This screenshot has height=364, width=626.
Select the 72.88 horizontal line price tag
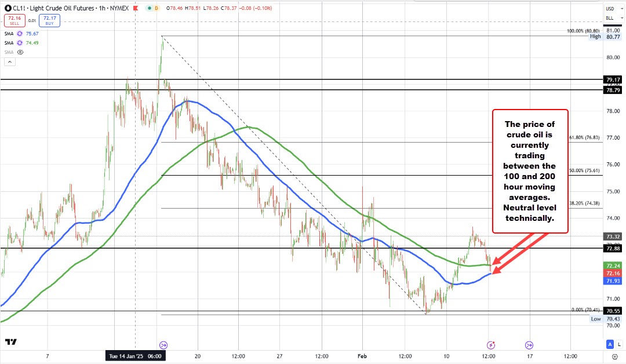(x=613, y=249)
